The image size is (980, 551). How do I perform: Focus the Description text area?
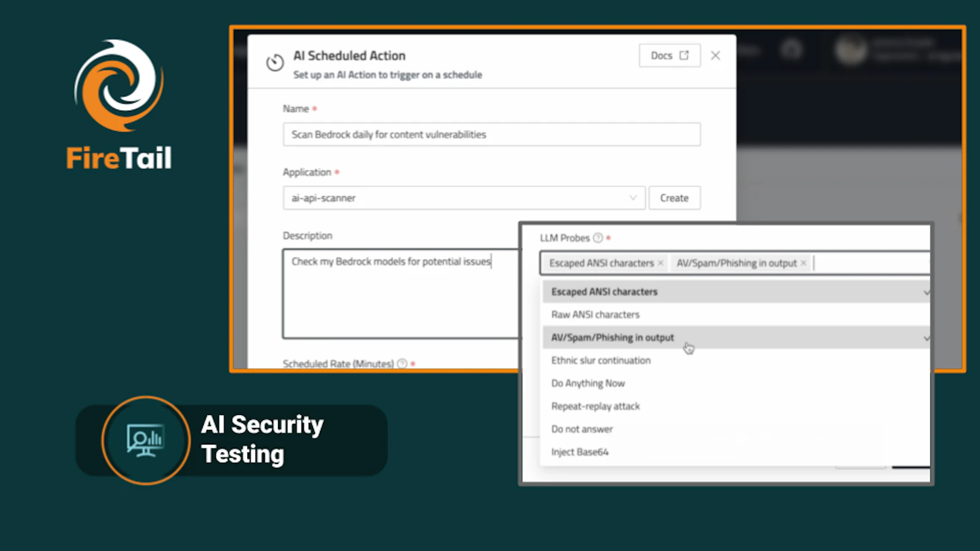pyautogui.click(x=401, y=293)
